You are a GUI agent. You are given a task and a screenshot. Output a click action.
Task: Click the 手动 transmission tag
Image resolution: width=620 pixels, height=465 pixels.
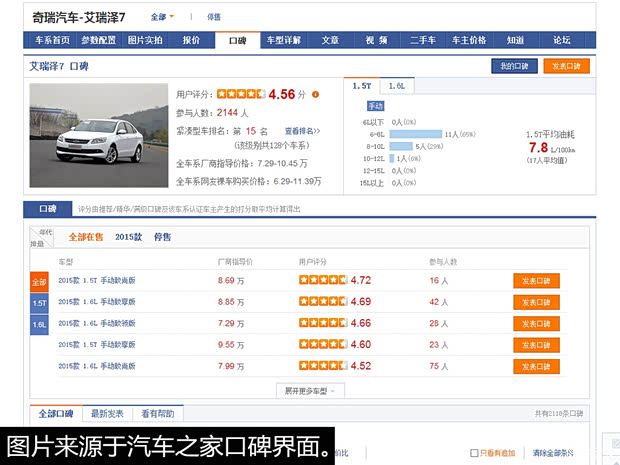pos(376,106)
